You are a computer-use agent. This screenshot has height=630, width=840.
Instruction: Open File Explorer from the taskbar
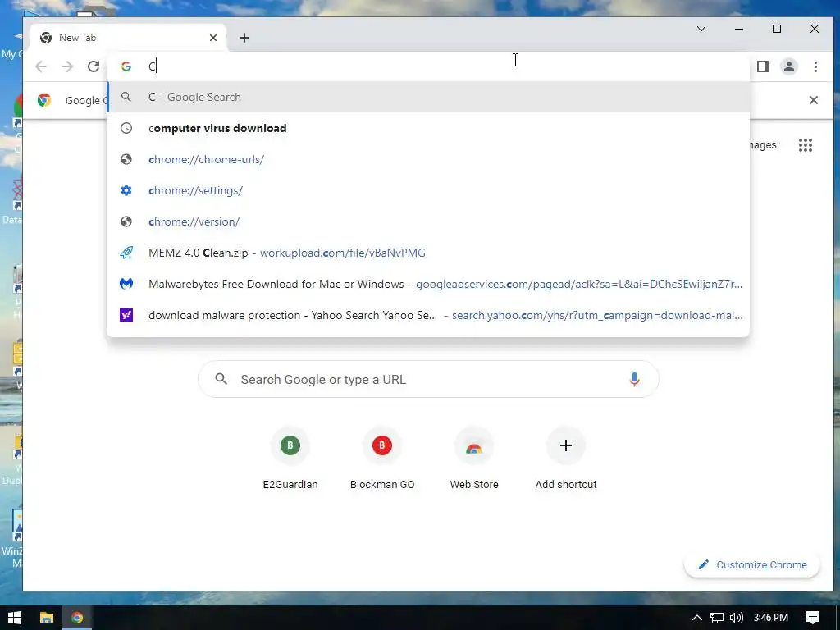[x=47, y=618]
